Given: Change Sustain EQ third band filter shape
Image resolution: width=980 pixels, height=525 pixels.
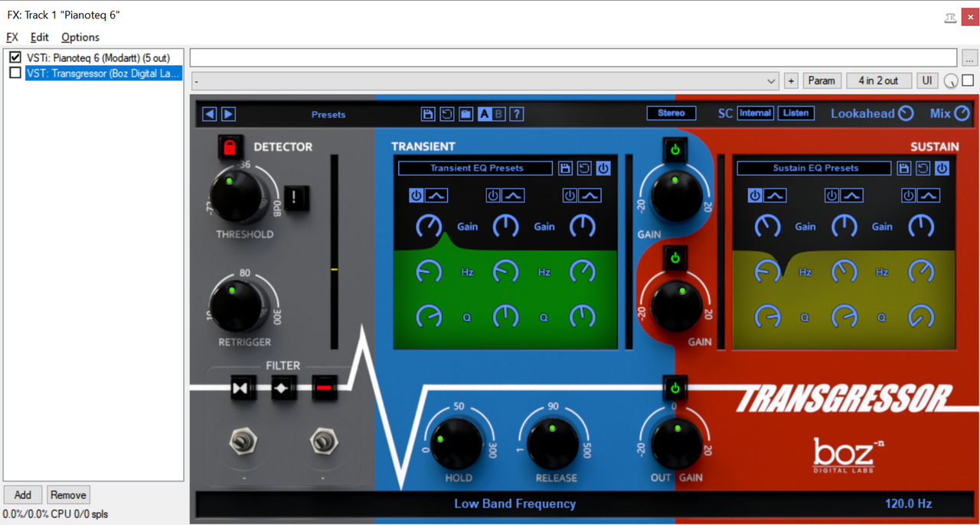Looking at the screenshot, I should (x=928, y=196).
